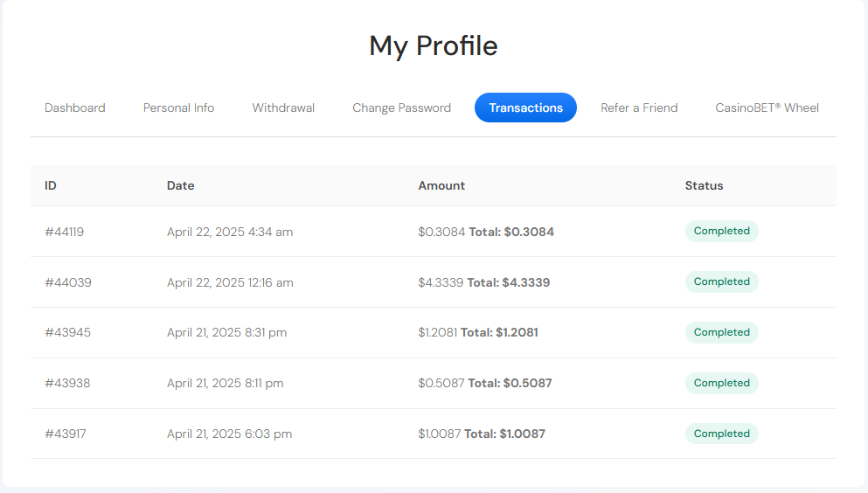The height and width of the screenshot is (493, 868).
Task: Click the Date column header
Action: 181,185
